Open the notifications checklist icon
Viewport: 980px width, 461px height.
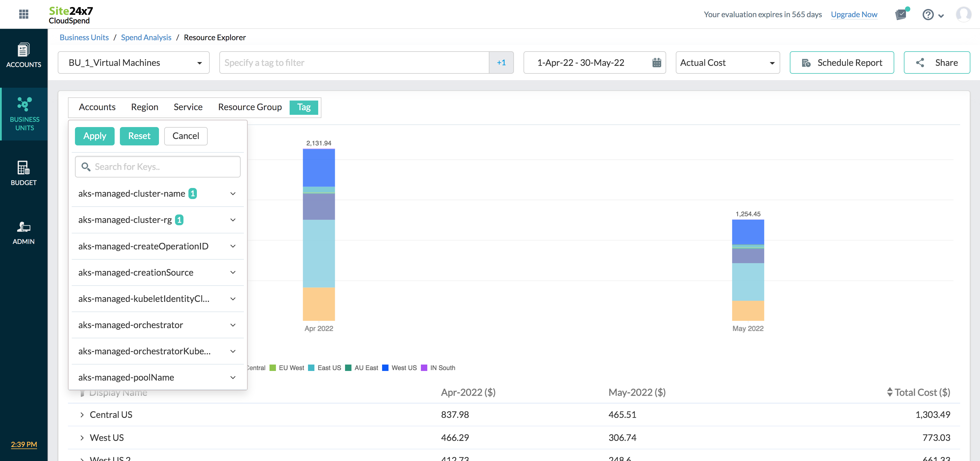(901, 15)
